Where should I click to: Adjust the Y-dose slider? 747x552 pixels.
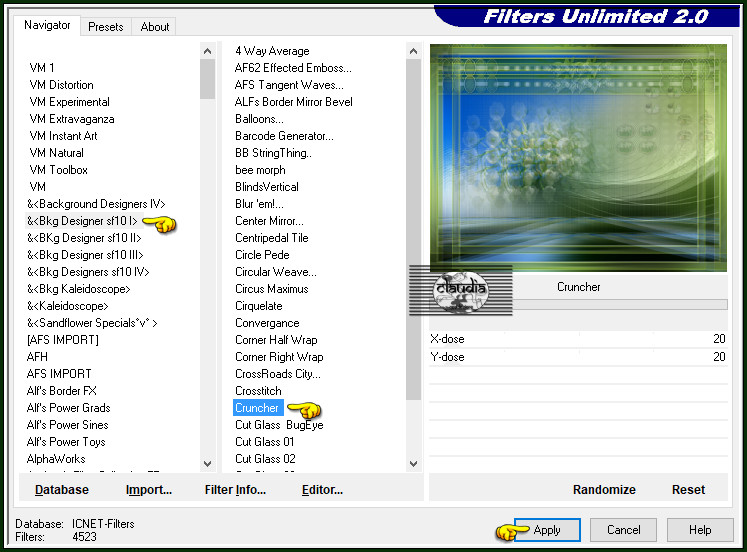[578, 357]
